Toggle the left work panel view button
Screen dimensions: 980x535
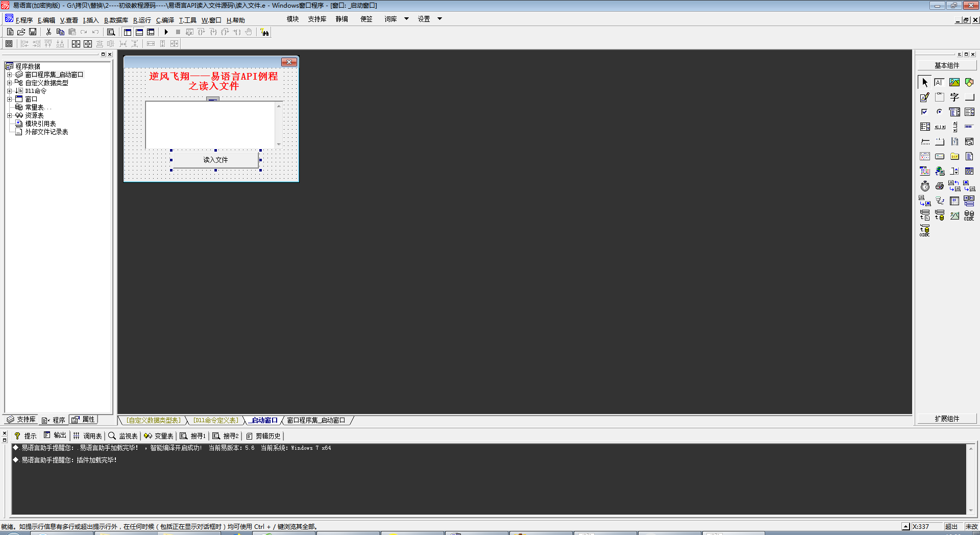click(128, 32)
